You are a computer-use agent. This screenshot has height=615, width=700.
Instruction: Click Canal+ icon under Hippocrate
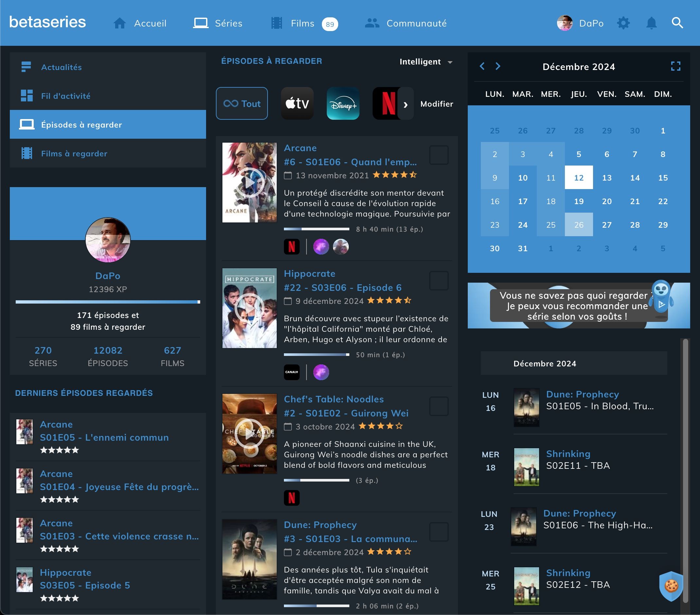point(291,372)
